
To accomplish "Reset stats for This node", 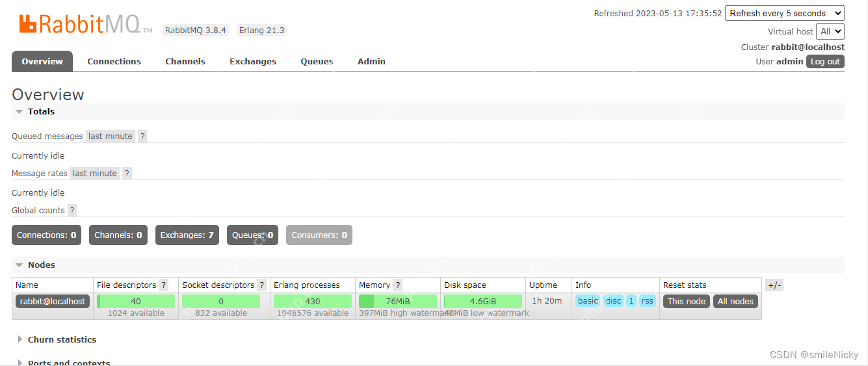I will coord(687,302).
